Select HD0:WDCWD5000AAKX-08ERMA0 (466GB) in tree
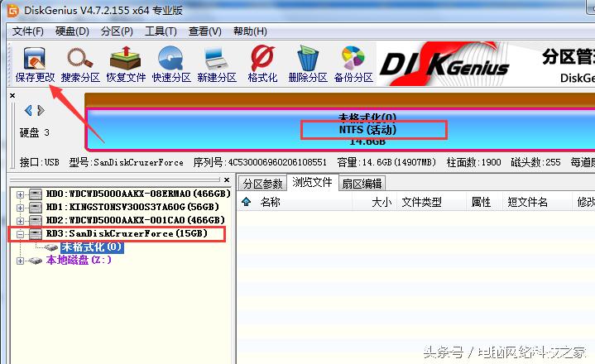Image resolution: width=595 pixels, height=364 pixels. pyautogui.click(x=138, y=194)
